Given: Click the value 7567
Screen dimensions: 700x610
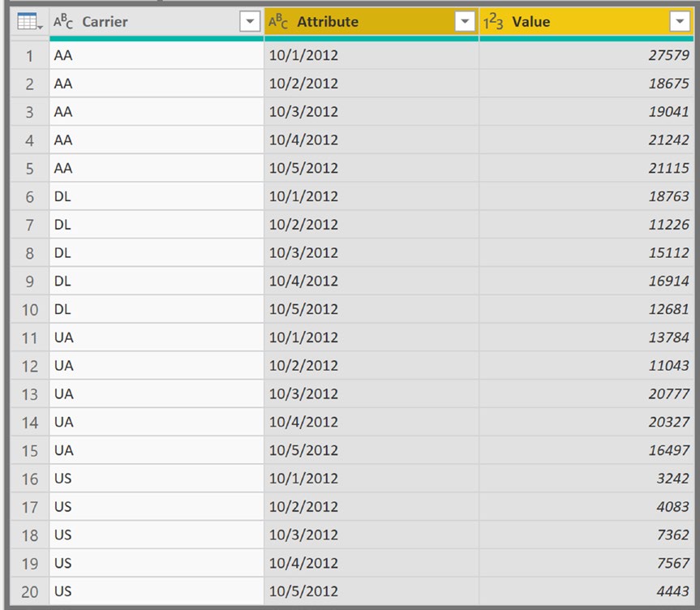Looking at the screenshot, I should [586, 564].
